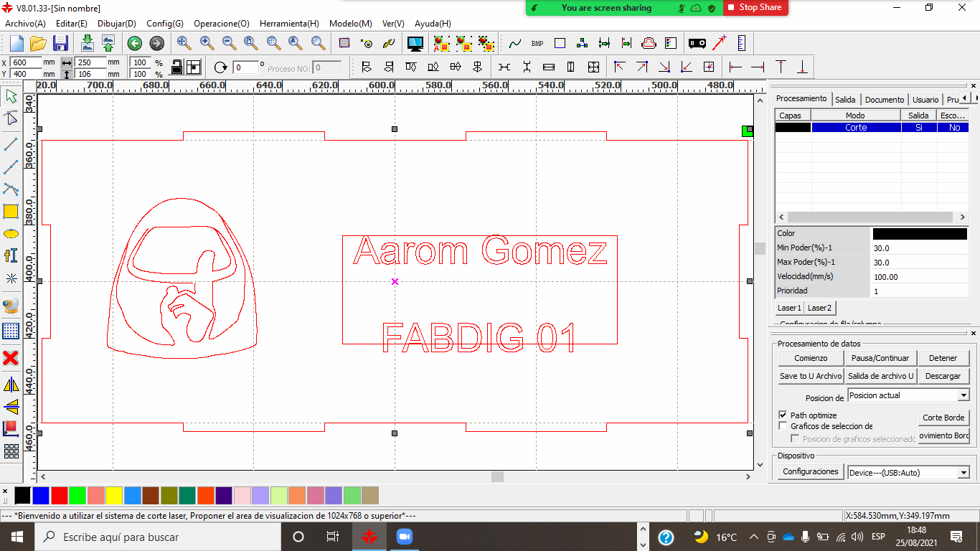Click the horizontal mirror tool
Image resolution: width=980 pixels, height=551 pixels.
point(11,385)
